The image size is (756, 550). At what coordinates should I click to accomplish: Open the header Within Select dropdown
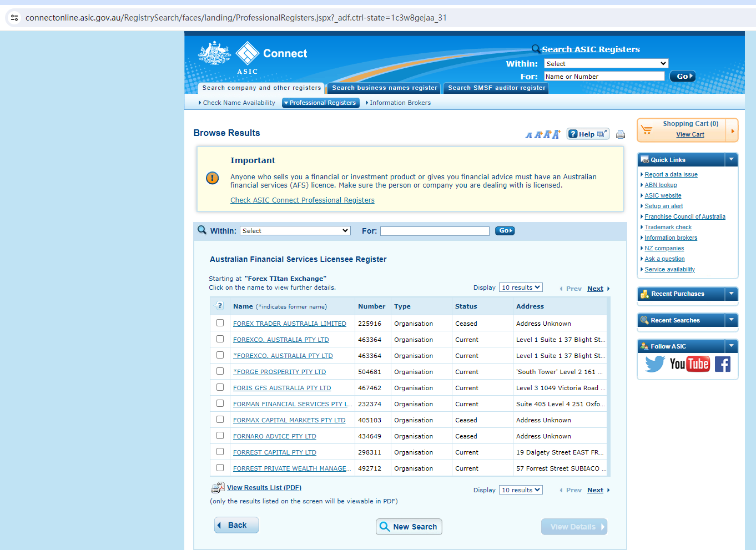click(606, 64)
